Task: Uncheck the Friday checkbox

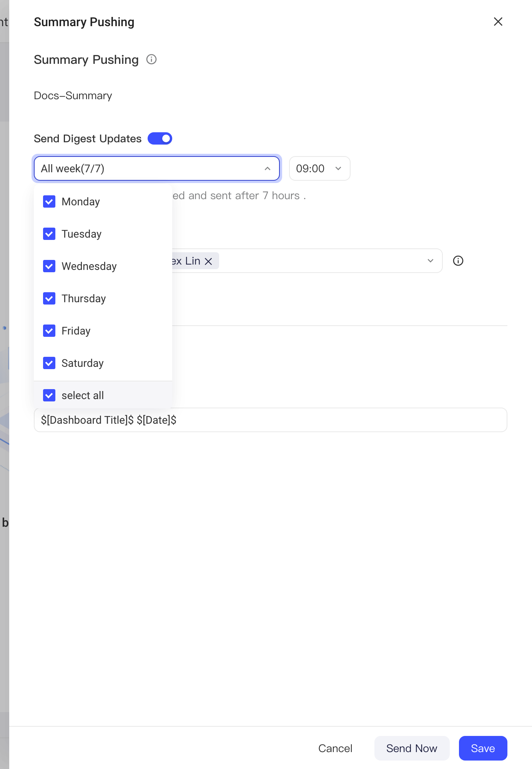Action: click(49, 331)
